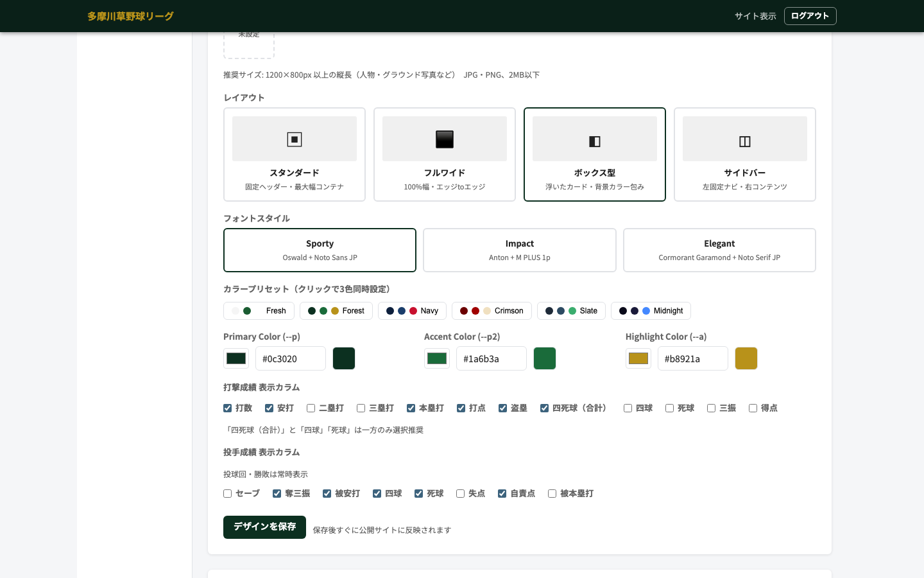The height and width of the screenshot is (578, 924).
Task: Click the デザインを保存 button
Action: tap(264, 527)
